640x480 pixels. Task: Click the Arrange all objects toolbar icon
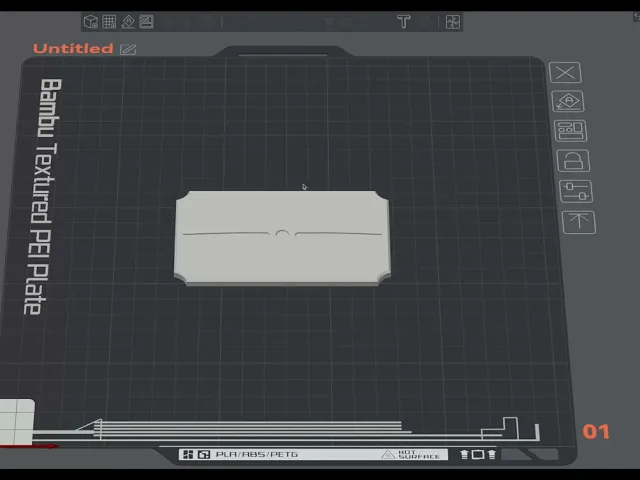147,22
